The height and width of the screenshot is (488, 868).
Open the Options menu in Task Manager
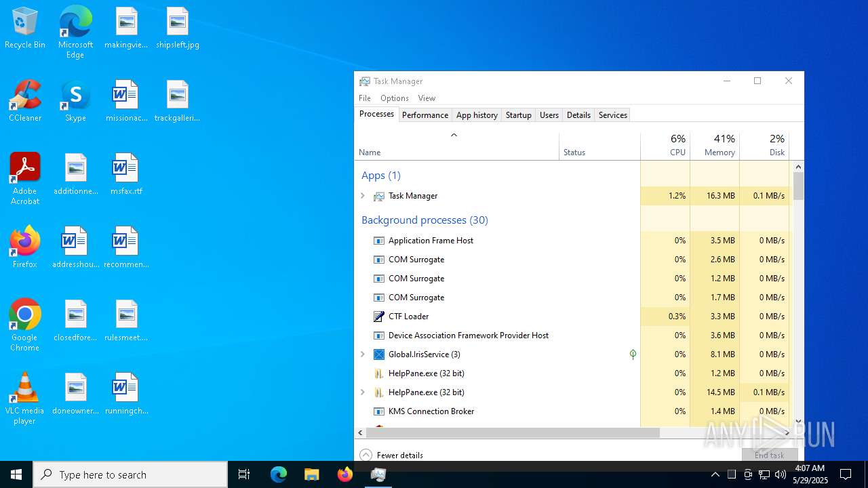tap(395, 98)
